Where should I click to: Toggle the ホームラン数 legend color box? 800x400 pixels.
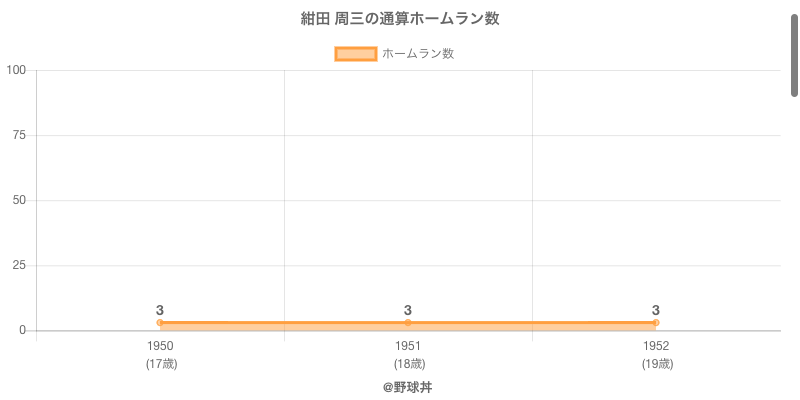[356, 54]
